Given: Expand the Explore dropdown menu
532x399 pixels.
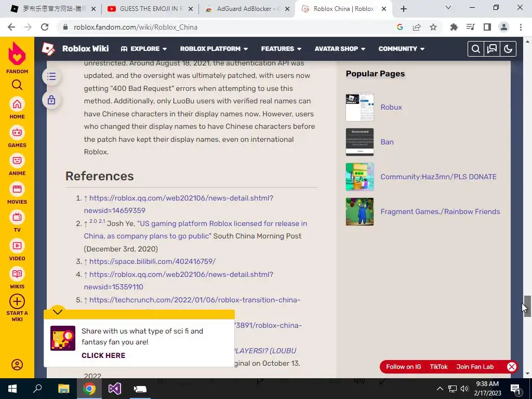Looking at the screenshot, I should [x=144, y=49].
